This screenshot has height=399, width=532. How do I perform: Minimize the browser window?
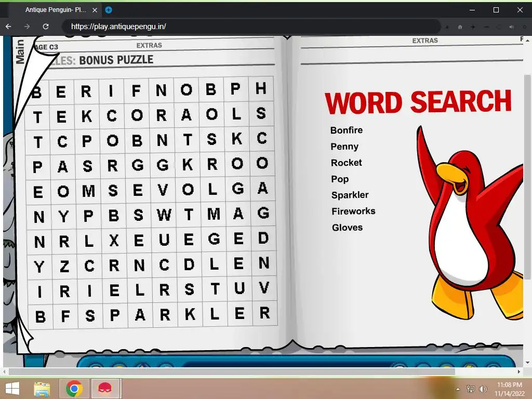click(472, 10)
